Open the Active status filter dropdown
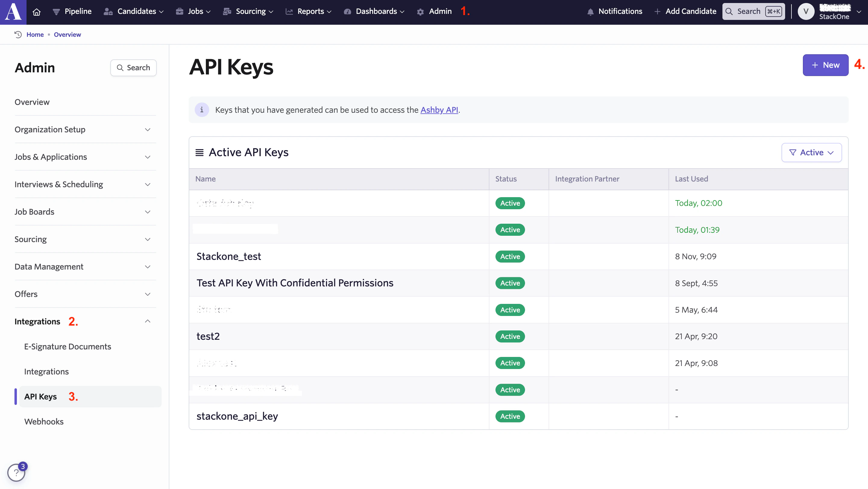The height and width of the screenshot is (489, 868). click(x=811, y=152)
